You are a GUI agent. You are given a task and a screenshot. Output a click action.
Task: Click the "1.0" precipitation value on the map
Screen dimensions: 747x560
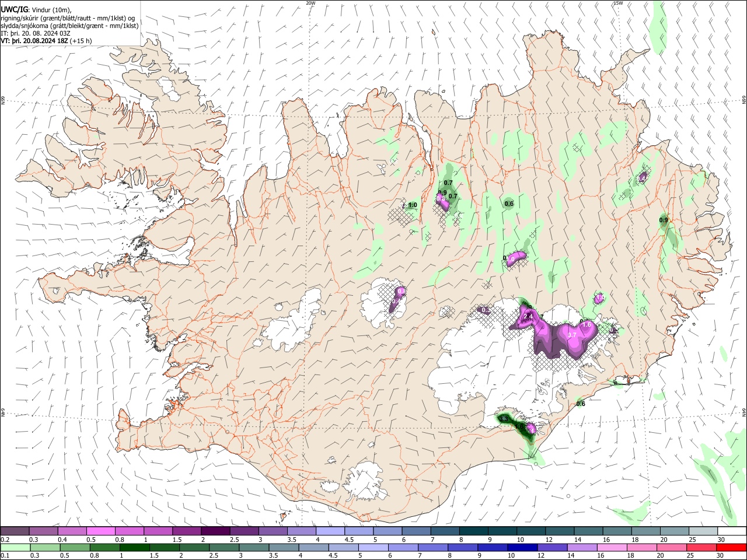[x=413, y=205]
